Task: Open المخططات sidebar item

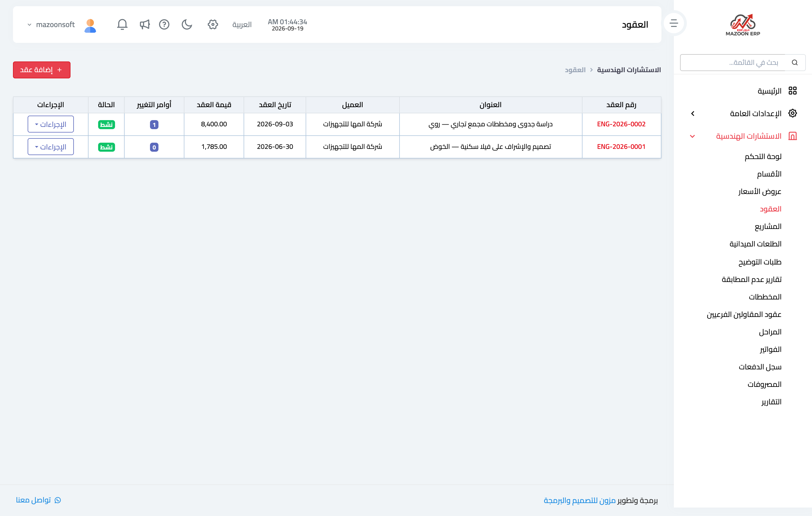Action: click(x=765, y=297)
